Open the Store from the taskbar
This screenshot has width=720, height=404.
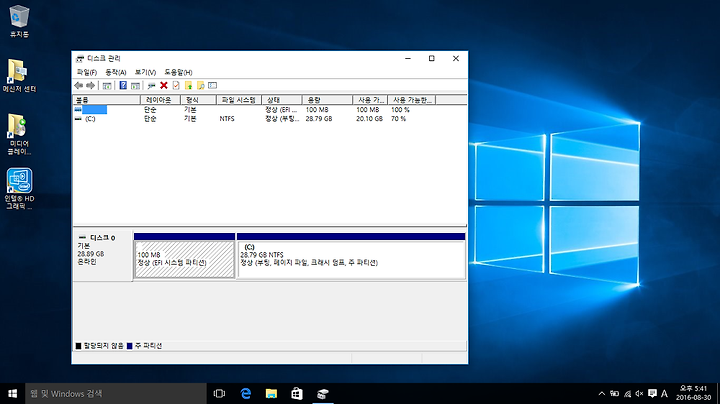click(x=297, y=393)
